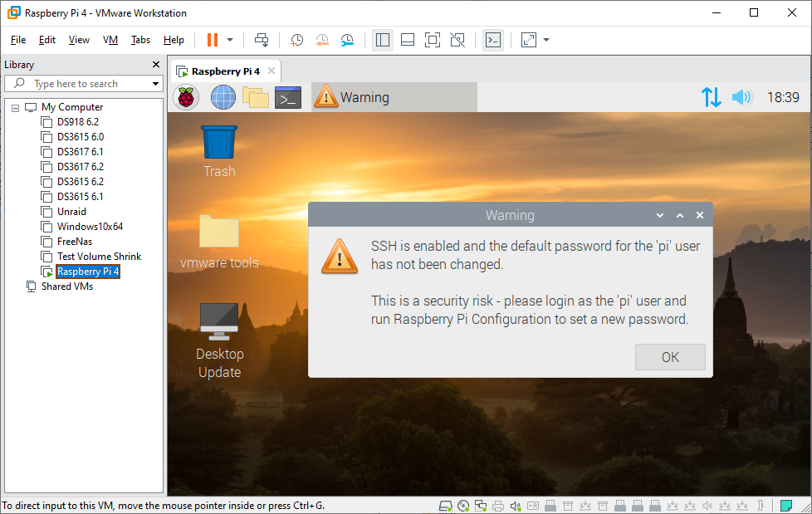This screenshot has height=514, width=812.
Task: Open the library search filter dropdown arrow
Action: click(x=155, y=83)
